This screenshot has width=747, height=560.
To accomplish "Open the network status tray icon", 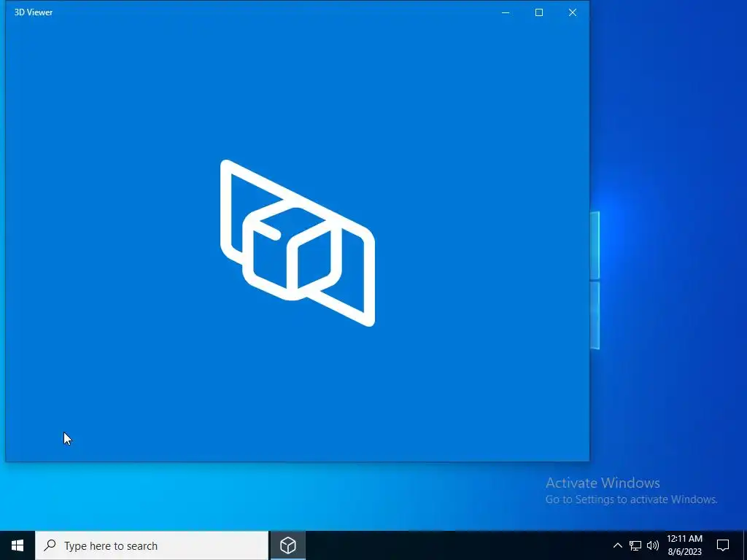I will click(635, 545).
